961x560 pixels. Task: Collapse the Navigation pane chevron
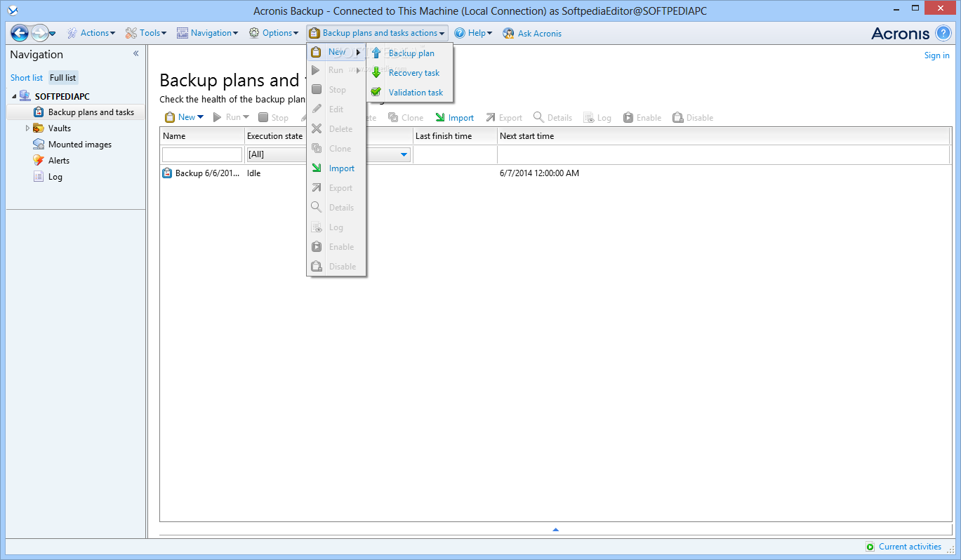point(136,54)
